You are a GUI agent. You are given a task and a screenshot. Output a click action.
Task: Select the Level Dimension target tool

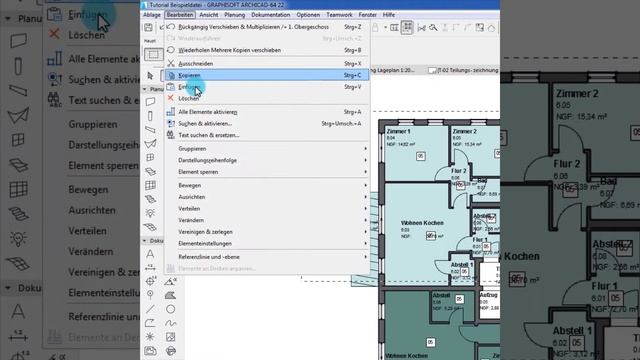pos(150,281)
